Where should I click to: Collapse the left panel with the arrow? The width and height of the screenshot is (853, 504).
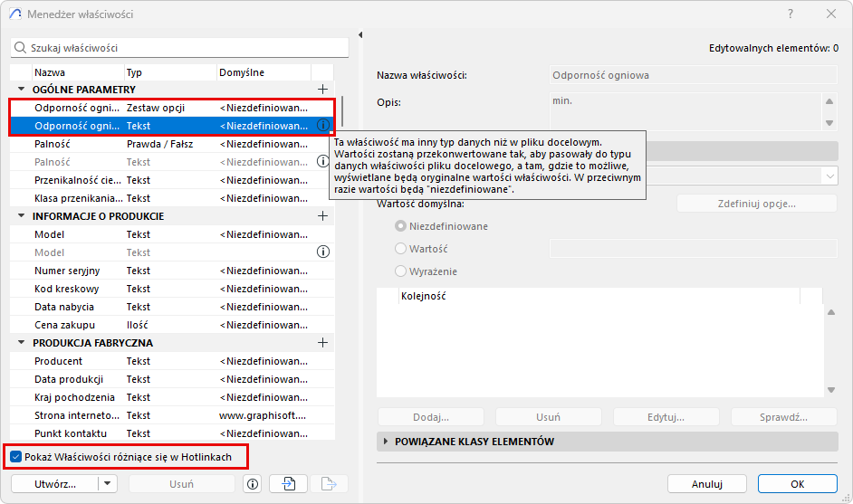point(360,34)
